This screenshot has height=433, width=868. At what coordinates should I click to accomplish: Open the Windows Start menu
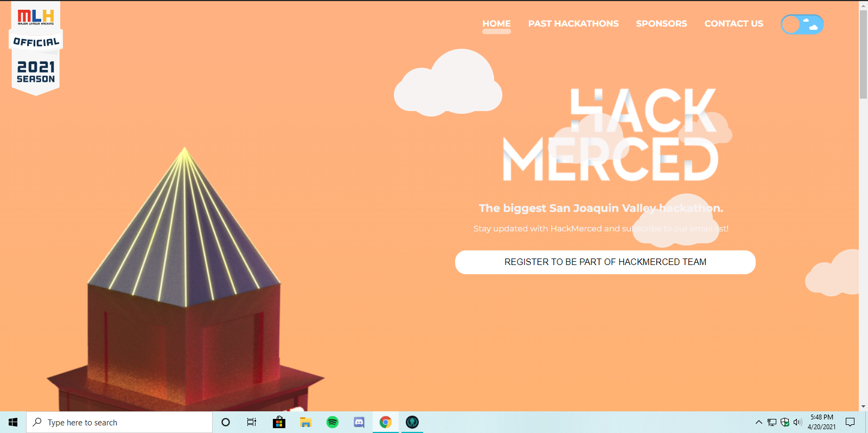click(13, 422)
